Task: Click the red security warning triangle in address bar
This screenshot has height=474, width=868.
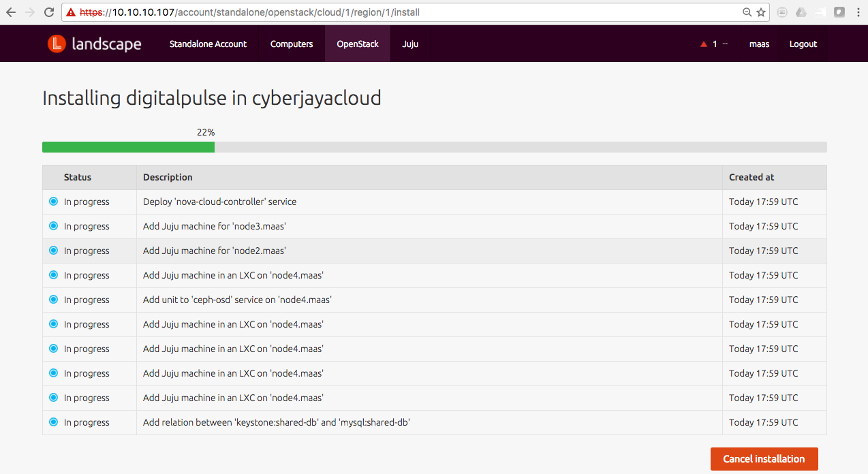Action: 71,12
